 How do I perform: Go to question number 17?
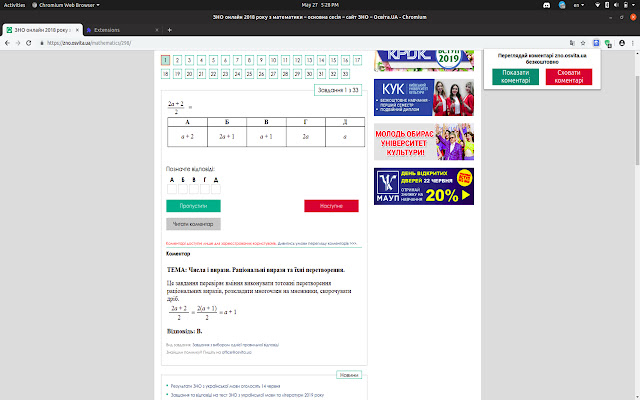tap(358, 60)
